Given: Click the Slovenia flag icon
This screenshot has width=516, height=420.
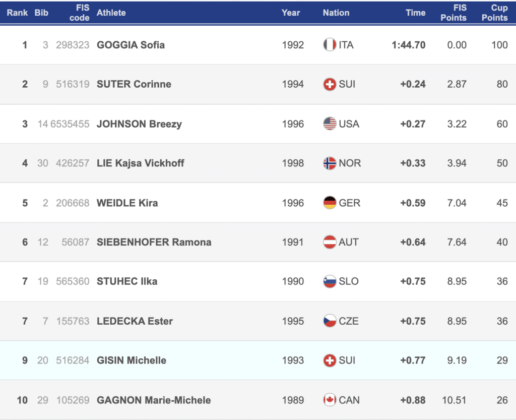Looking at the screenshot, I should [330, 281].
